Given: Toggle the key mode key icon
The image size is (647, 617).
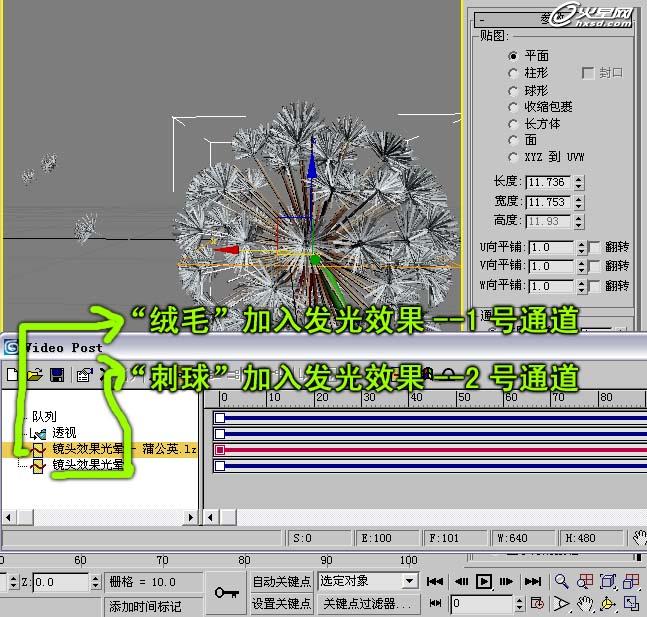Looking at the screenshot, I should point(226,592).
